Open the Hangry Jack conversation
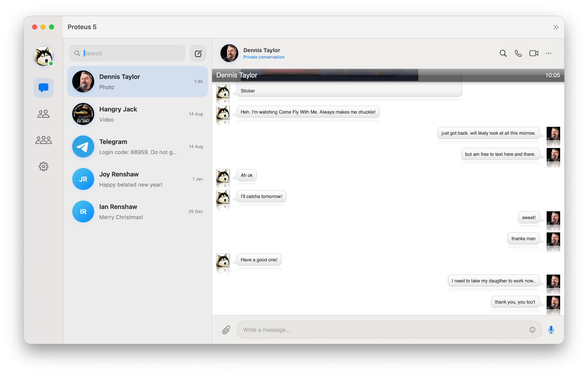588x375 pixels. point(138,114)
